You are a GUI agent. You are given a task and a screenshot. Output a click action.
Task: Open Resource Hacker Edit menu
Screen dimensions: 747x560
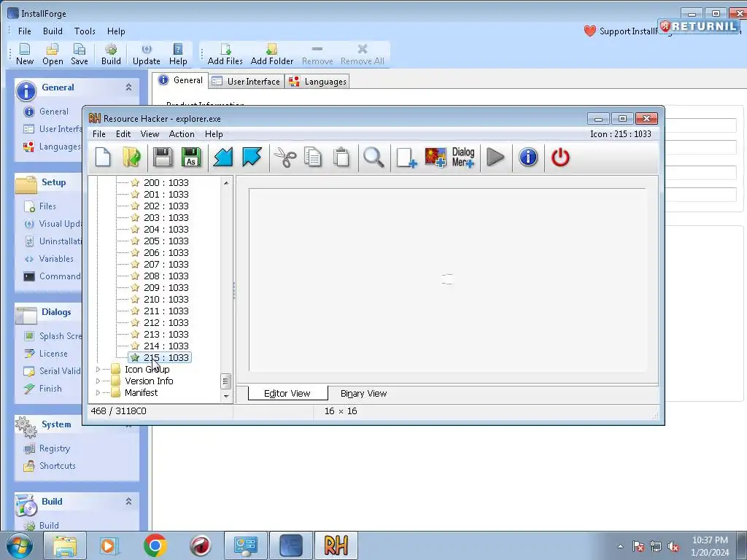point(123,134)
